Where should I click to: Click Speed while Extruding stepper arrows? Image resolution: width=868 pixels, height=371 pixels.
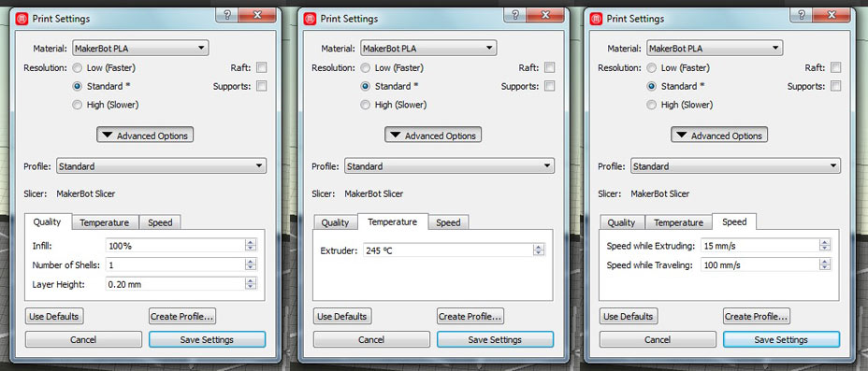tap(825, 246)
